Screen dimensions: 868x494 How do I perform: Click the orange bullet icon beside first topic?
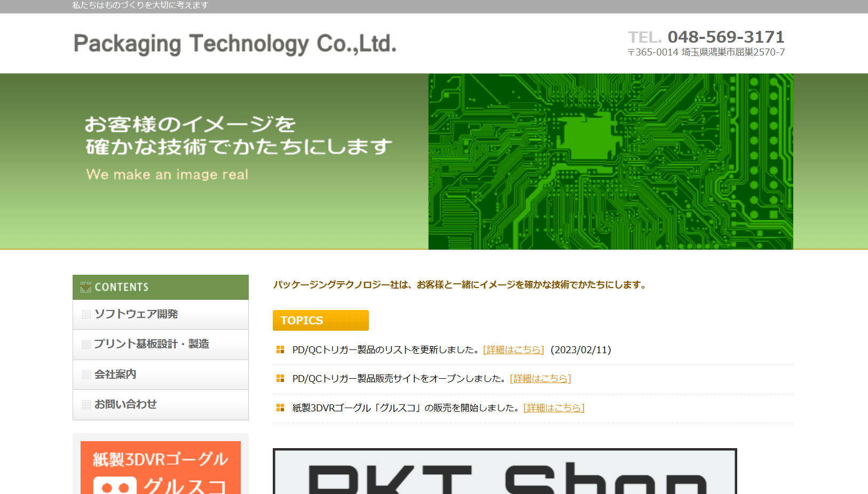click(280, 350)
